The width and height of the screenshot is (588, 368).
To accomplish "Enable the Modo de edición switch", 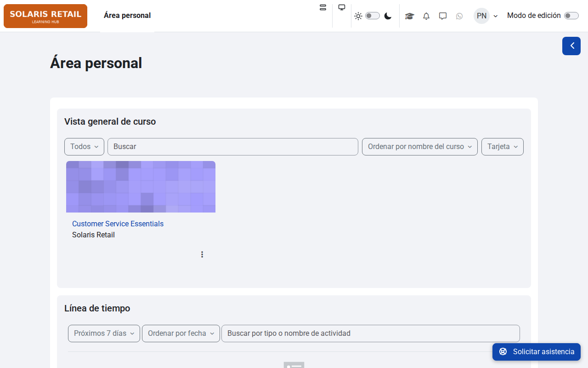I will click(x=571, y=16).
